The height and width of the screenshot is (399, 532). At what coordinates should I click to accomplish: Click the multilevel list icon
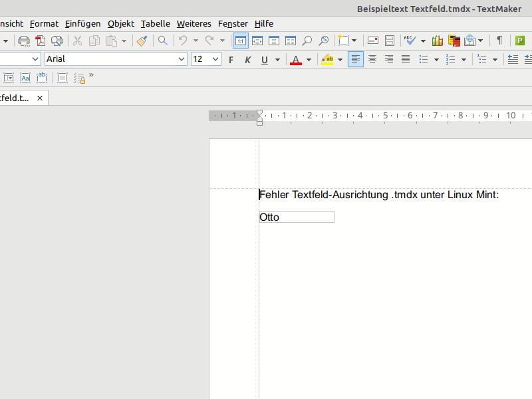[481, 60]
